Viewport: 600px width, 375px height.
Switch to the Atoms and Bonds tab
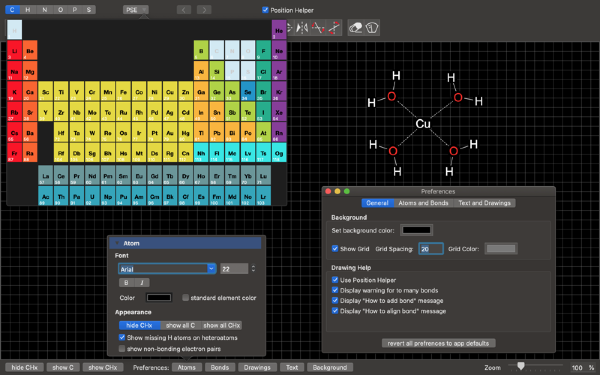point(423,203)
